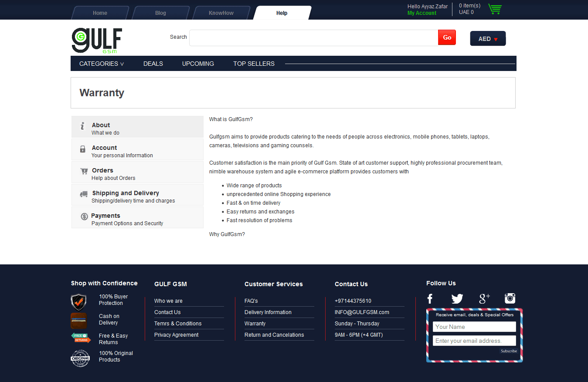
Task: Open the Twitter bird icon
Action: (x=457, y=299)
